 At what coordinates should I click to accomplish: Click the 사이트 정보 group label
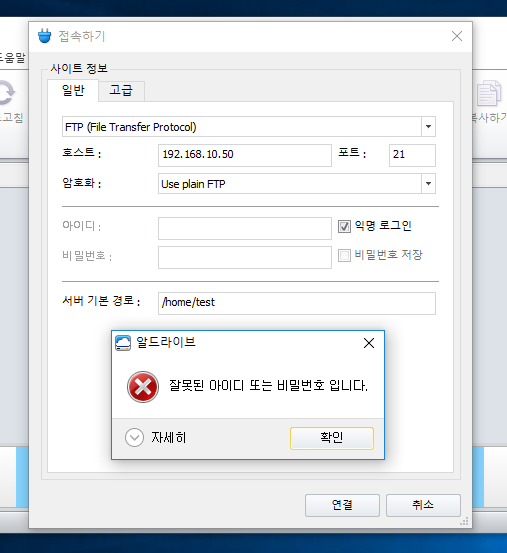pos(79,68)
